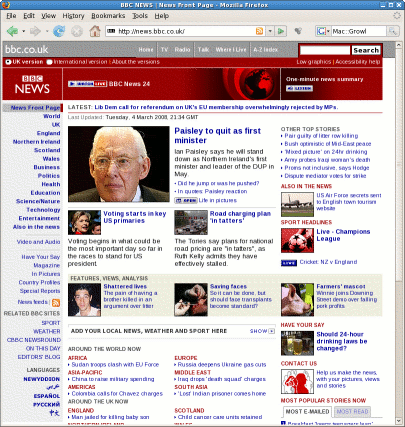Click the Firefox icon in title bar

coord(6,5)
